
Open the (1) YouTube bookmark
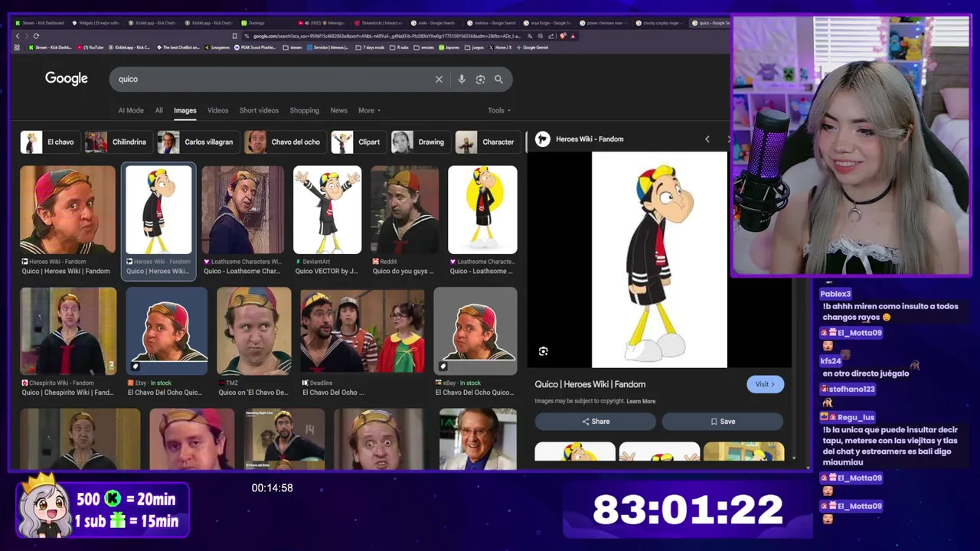tap(90, 47)
